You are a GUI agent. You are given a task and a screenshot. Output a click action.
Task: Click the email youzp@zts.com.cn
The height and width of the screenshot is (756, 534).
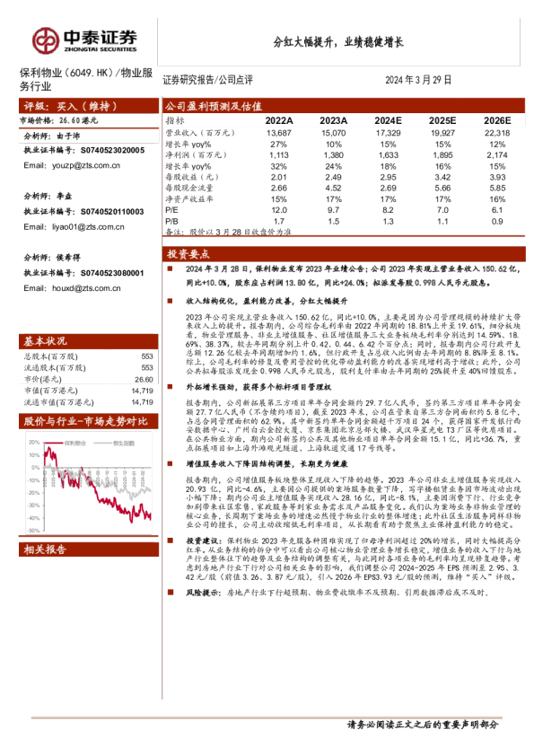click(86, 165)
